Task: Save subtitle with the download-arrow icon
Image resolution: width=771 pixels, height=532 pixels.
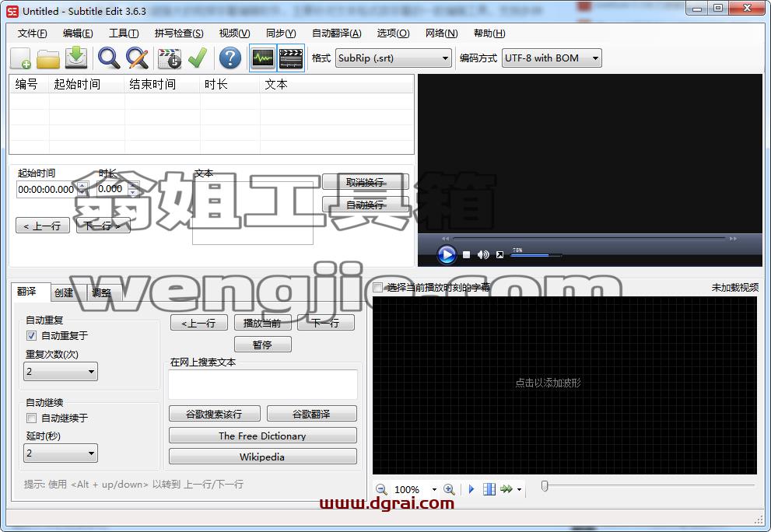Action: tap(76, 58)
